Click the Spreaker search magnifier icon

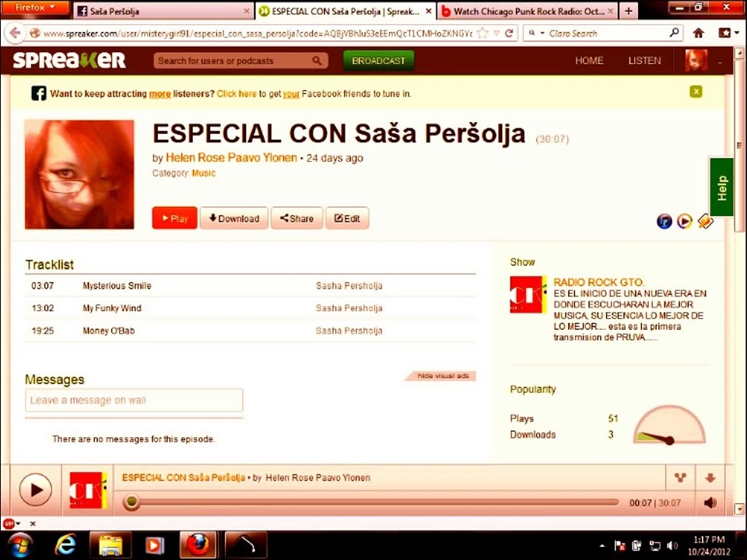click(317, 61)
